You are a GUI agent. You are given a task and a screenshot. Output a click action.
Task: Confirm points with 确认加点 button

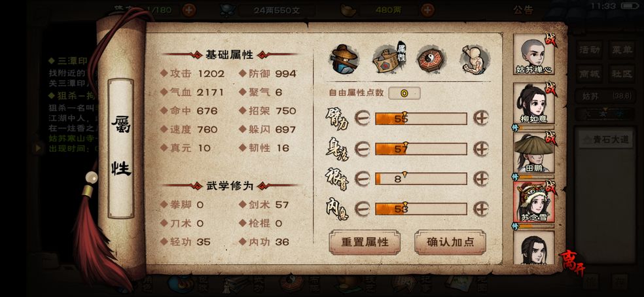[450, 242]
